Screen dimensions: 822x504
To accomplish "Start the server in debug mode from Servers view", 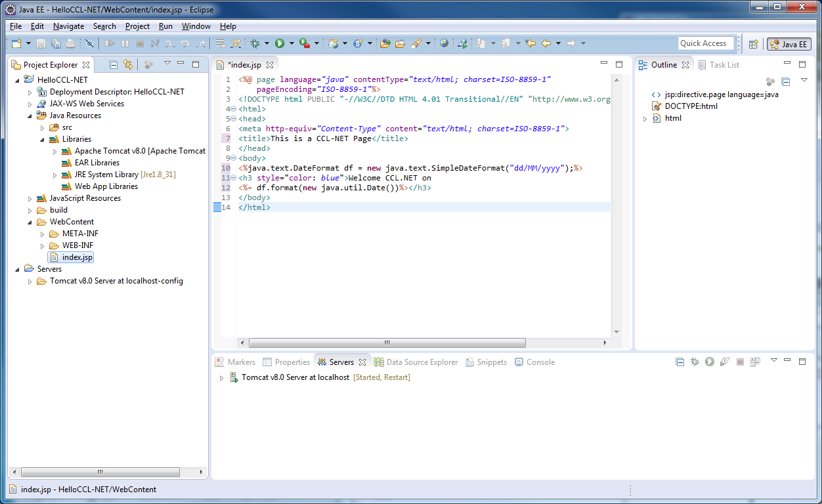I will (x=695, y=362).
